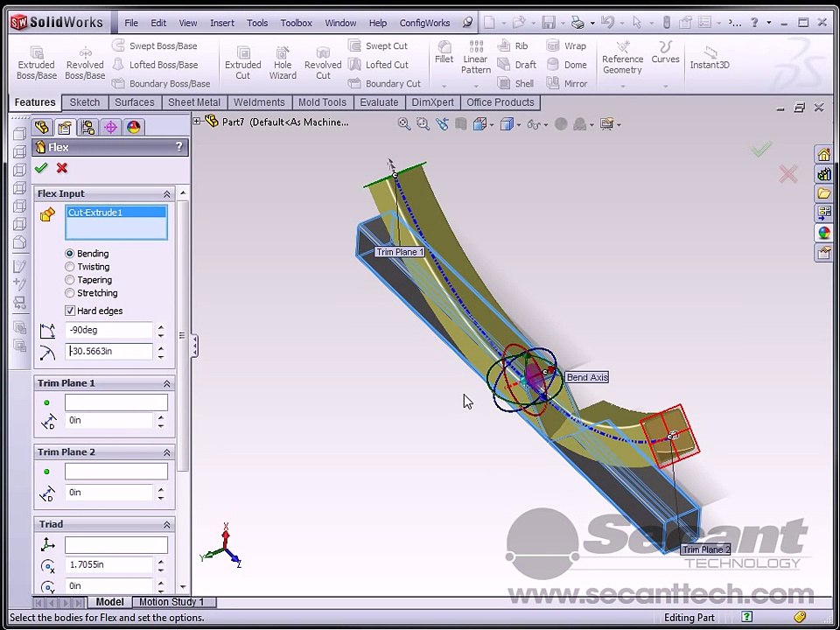Image resolution: width=840 pixels, height=630 pixels.
Task: Click the Bend Axis label in viewport
Action: [587, 378]
